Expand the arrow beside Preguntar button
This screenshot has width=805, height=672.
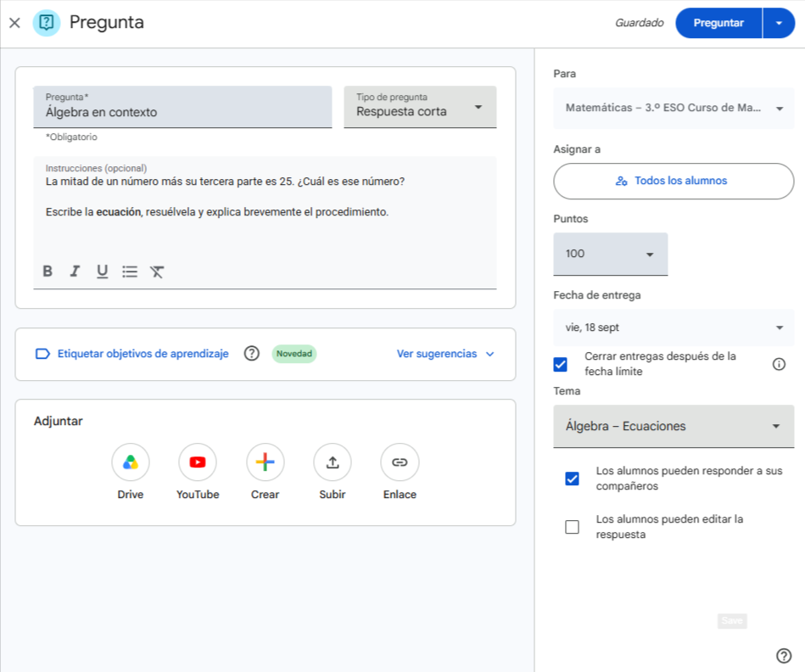(x=779, y=23)
